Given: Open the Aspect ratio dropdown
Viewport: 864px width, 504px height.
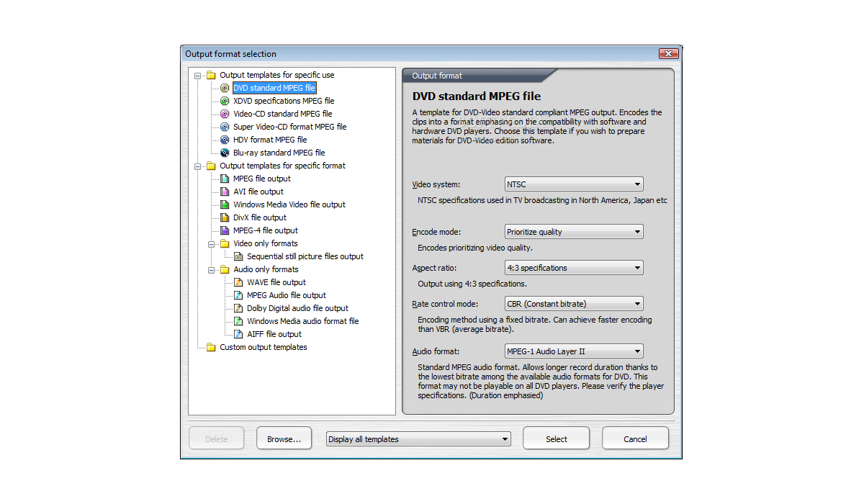Looking at the screenshot, I should (x=574, y=268).
